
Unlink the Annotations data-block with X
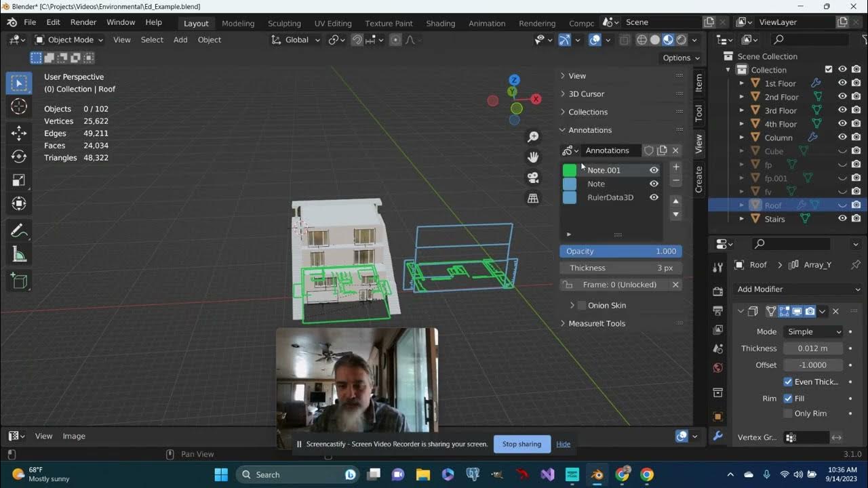(x=675, y=150)
